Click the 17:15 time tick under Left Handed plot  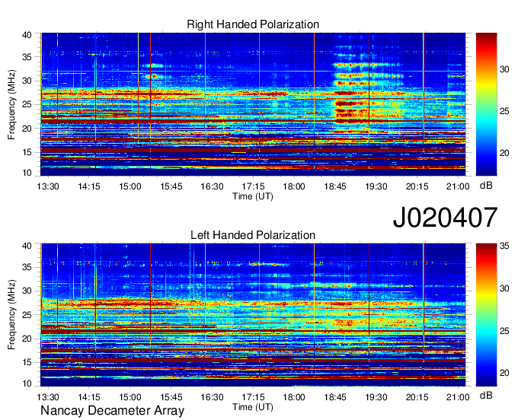(253, 397)
